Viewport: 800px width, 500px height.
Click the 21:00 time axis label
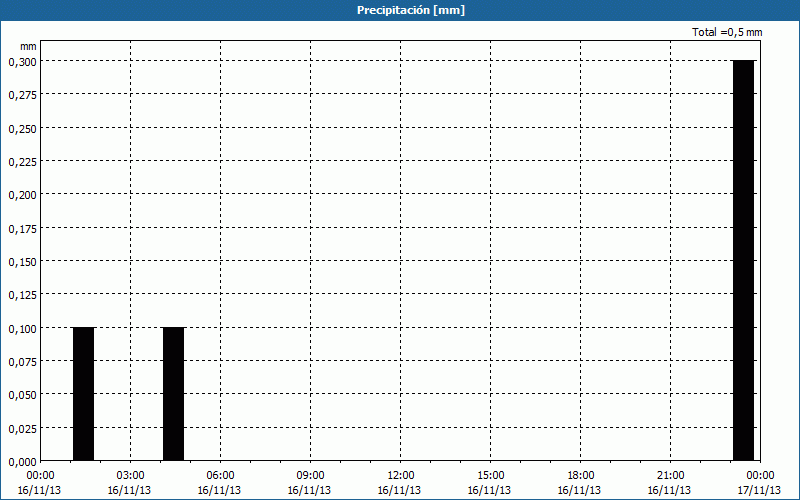tap(670, 476)
